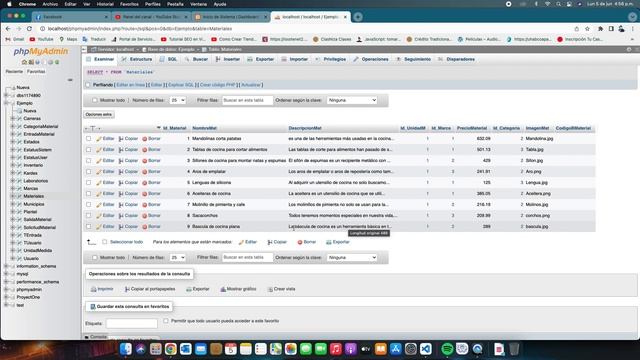Open Google Chrome from the dock
The width and height of the screenshot is (640, 360).
click(x=171, y=349)
